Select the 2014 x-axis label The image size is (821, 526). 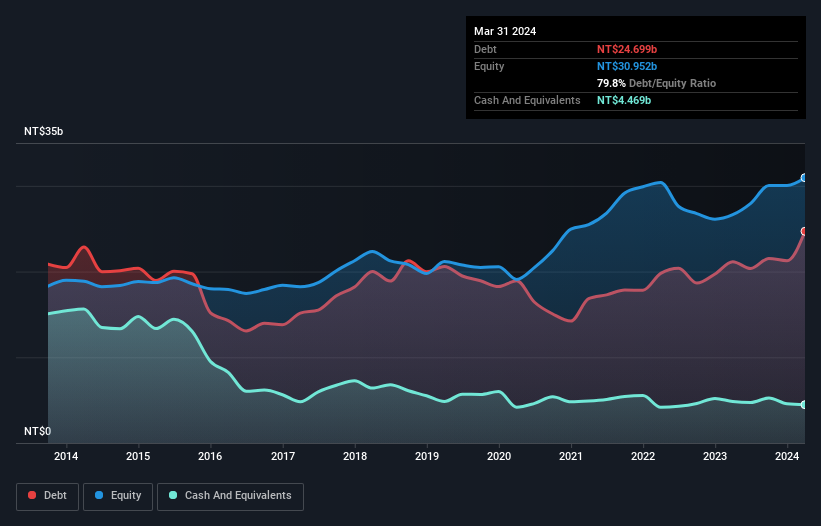point(66,456)
